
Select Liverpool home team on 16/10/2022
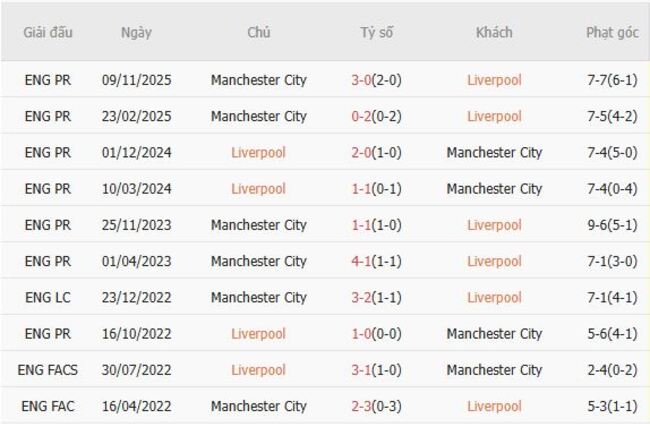[258, 333]
